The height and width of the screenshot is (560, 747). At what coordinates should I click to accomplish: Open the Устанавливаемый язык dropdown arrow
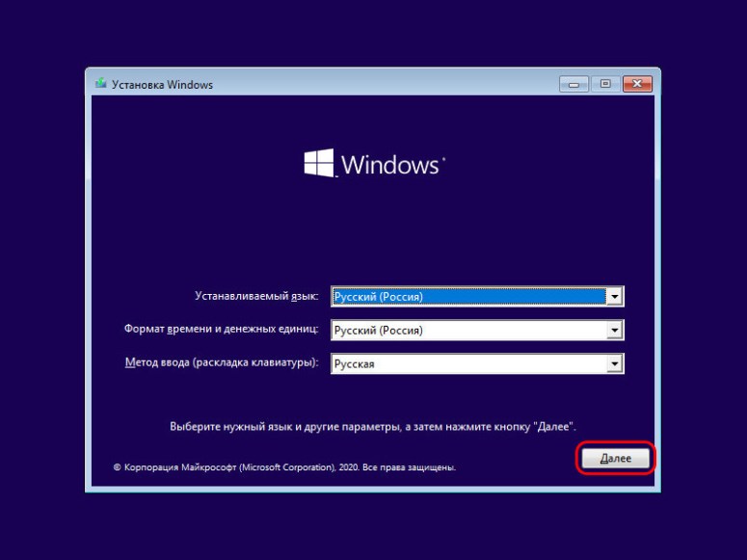click(614, 297)
